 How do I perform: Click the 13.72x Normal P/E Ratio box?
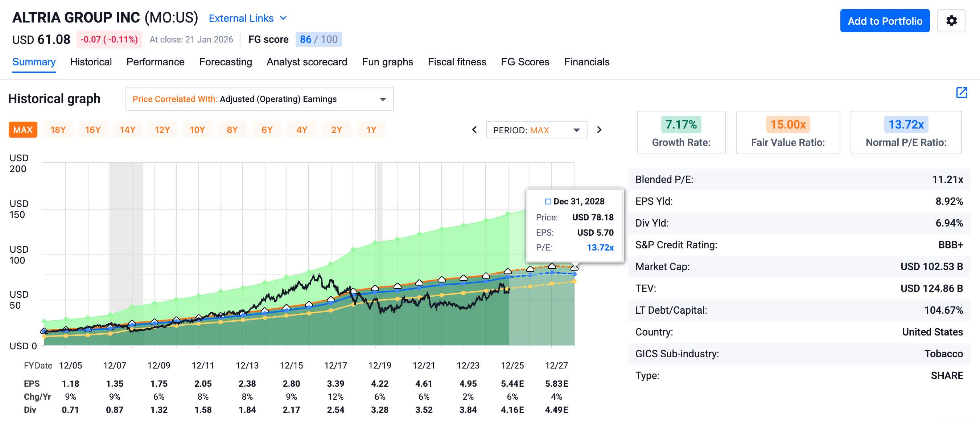point(906,133)
